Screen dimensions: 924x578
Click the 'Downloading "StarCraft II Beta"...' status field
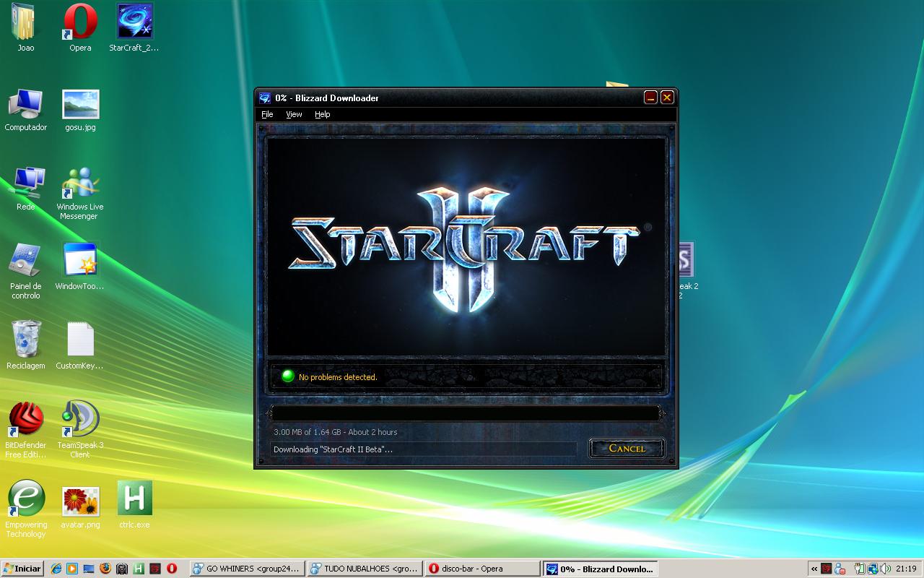(x=424, y=449)
